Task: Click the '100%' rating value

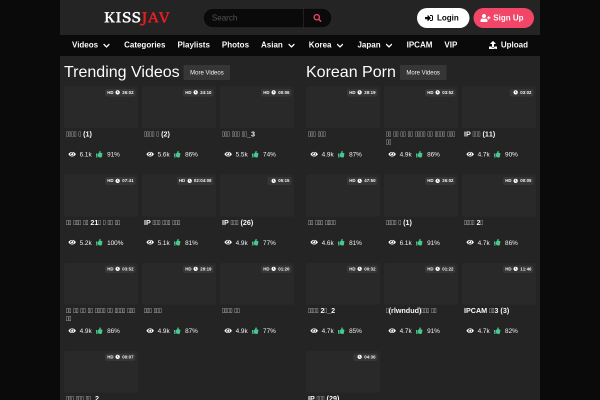Action: [115, 243]
